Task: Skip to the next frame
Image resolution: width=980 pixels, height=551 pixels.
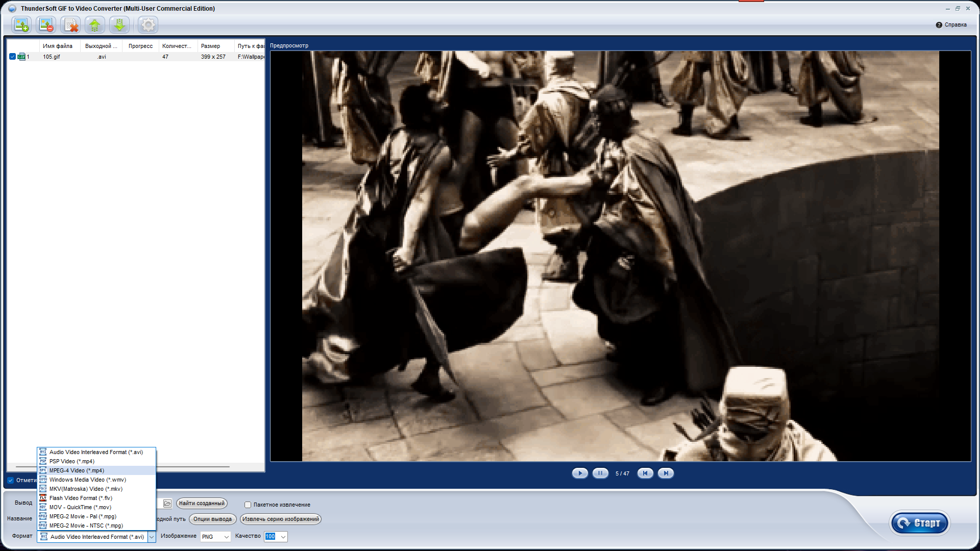Action: coord(666,473)
